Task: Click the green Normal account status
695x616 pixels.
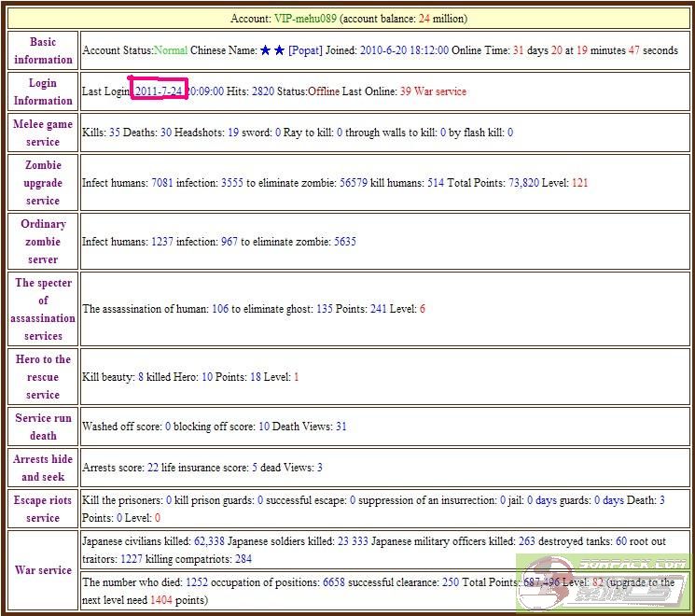Action: tap(171, 50)
